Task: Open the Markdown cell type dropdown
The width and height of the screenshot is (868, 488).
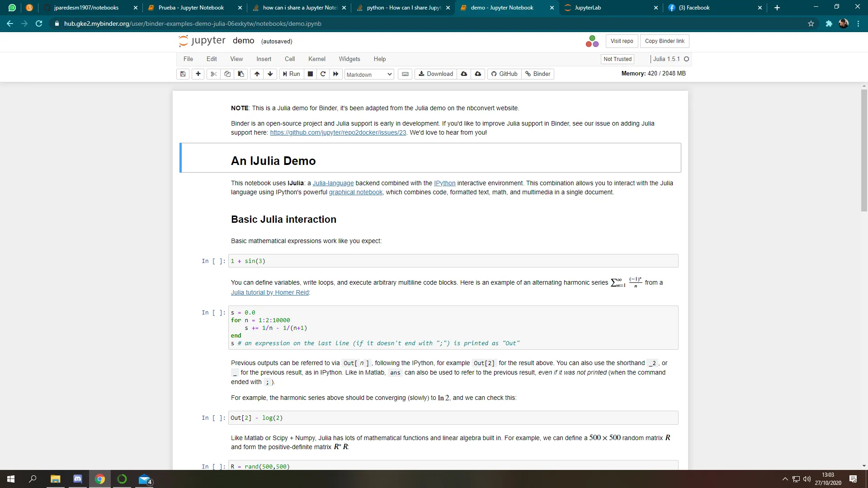Action: tap(369, 75)
